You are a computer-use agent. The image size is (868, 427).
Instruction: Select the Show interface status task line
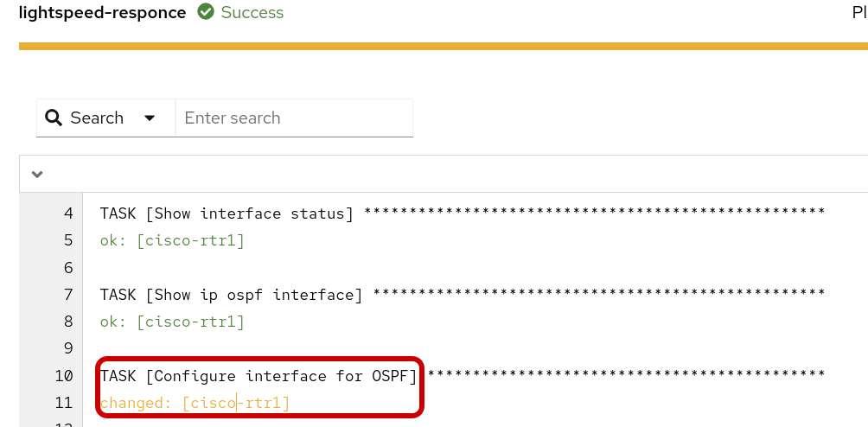pyautogui.click(x=227, y=214)
